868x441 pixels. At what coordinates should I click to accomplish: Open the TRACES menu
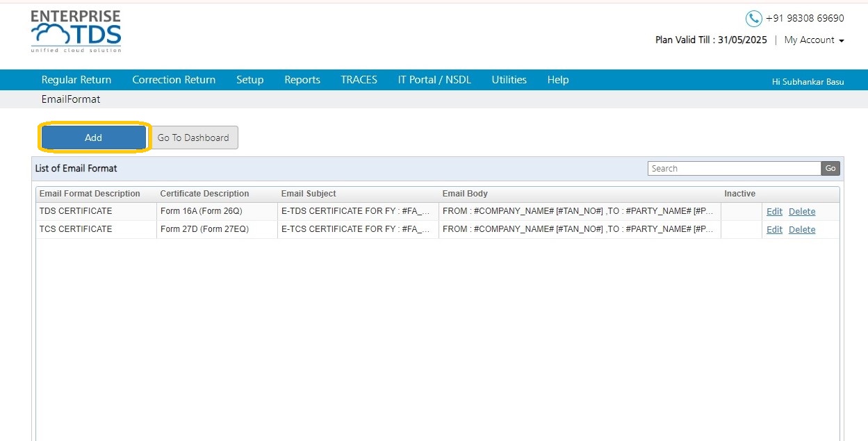[359, 80]
